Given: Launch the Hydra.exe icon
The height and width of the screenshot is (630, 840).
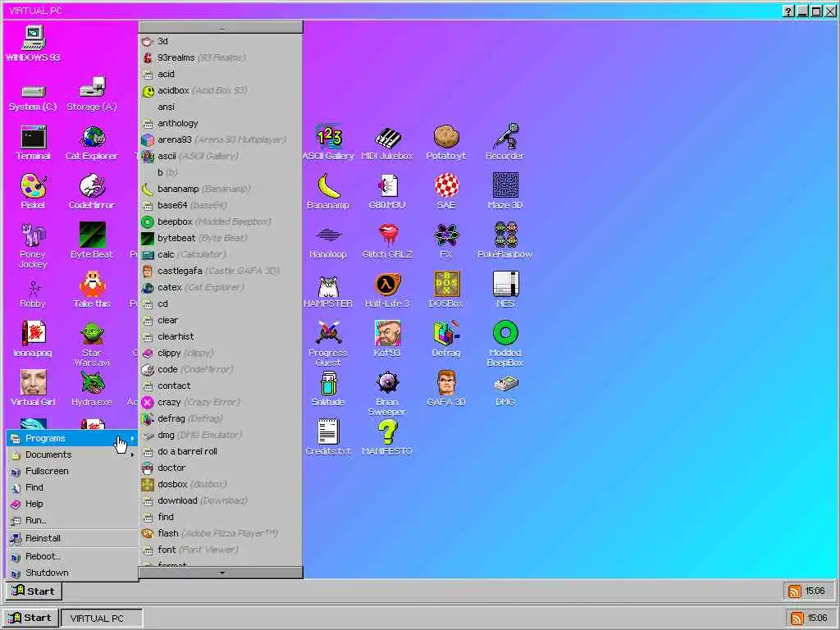Looking at the screenshot, I should tap(92, 388).
